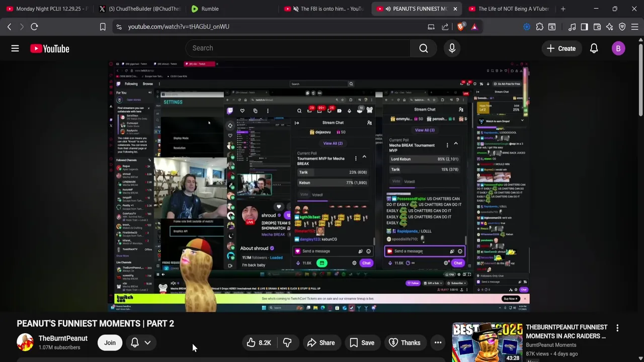644x362 pixels.
Task: Dislike the video
Action: click(287, 343)
